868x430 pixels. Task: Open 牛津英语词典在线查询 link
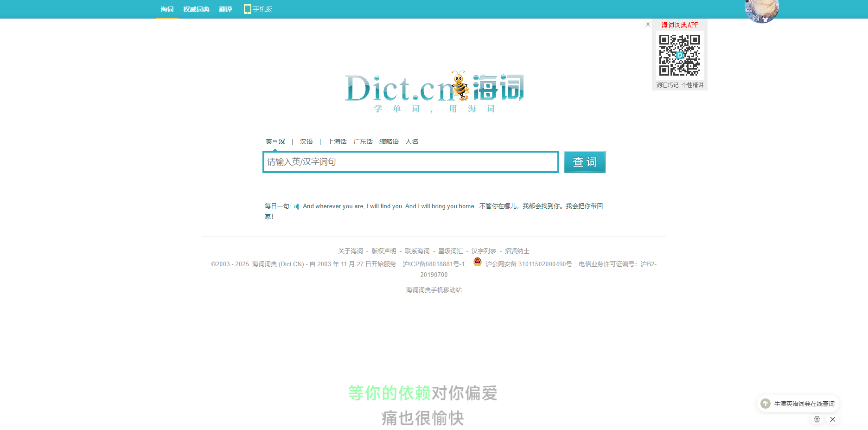point(804,404)
